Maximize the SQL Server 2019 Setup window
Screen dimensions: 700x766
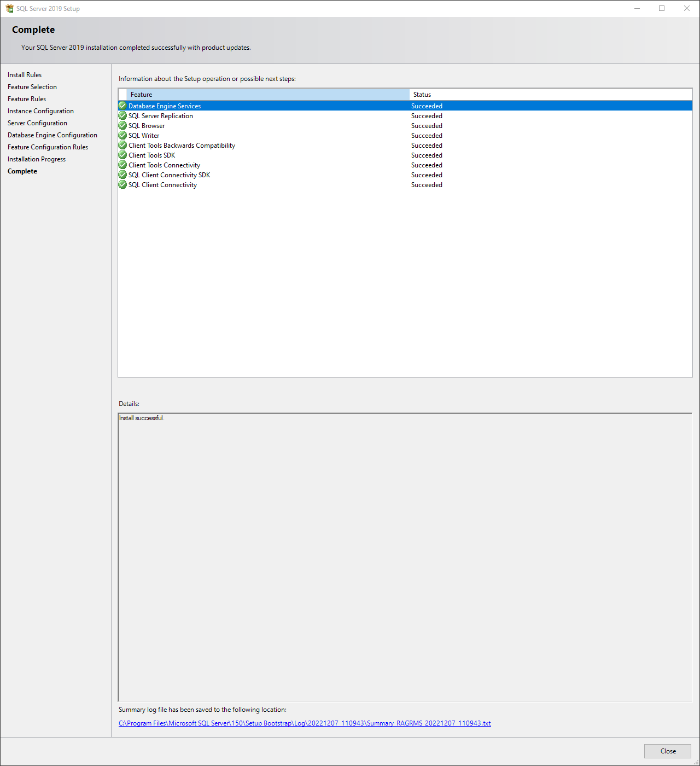point(662,8)
